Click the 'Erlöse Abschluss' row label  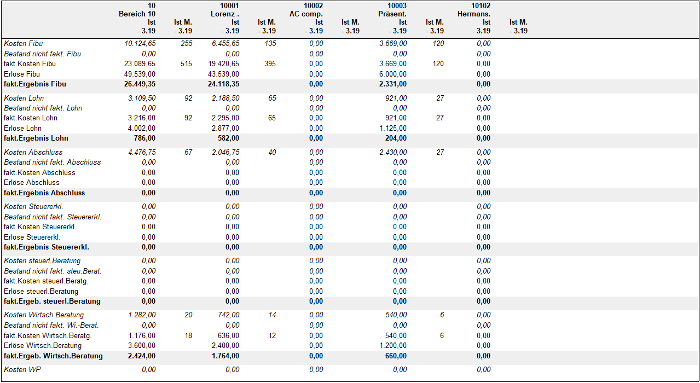coord(32,182)
